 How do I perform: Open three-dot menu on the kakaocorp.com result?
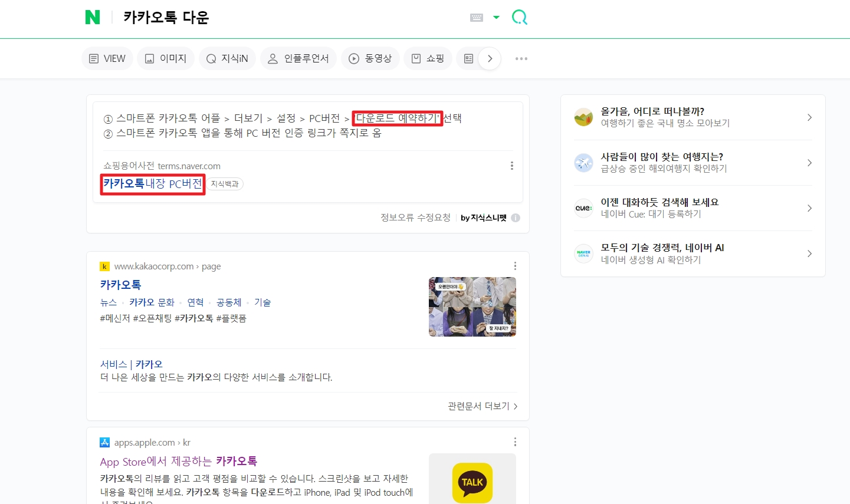tap(514, 266)
